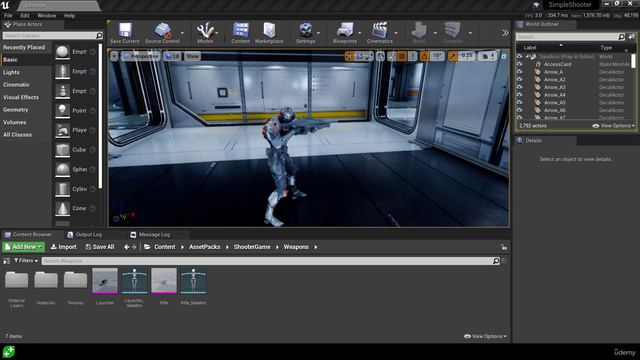
Task: Toggle visibility of AccessCard in World Outliner
Action: pyautogui.click(x=520, y=64)
